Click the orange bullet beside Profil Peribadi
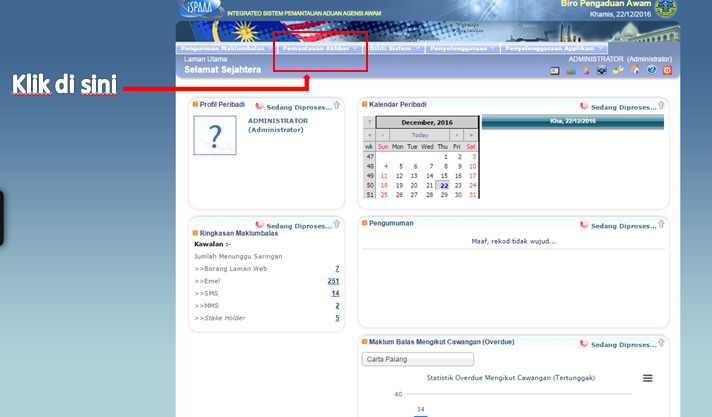This screenshot has height=417, width=712. pyautogui.click(x=195, y=104)
